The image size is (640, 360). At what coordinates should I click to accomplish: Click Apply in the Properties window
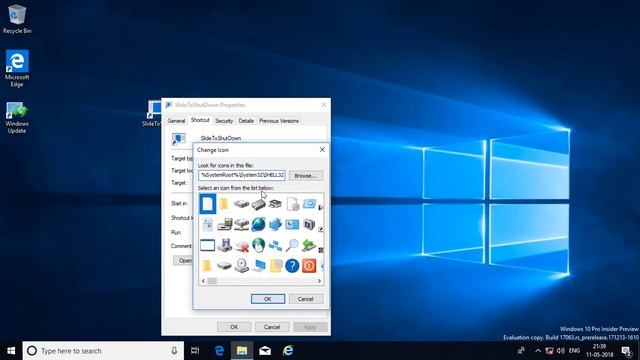(310, 327)
